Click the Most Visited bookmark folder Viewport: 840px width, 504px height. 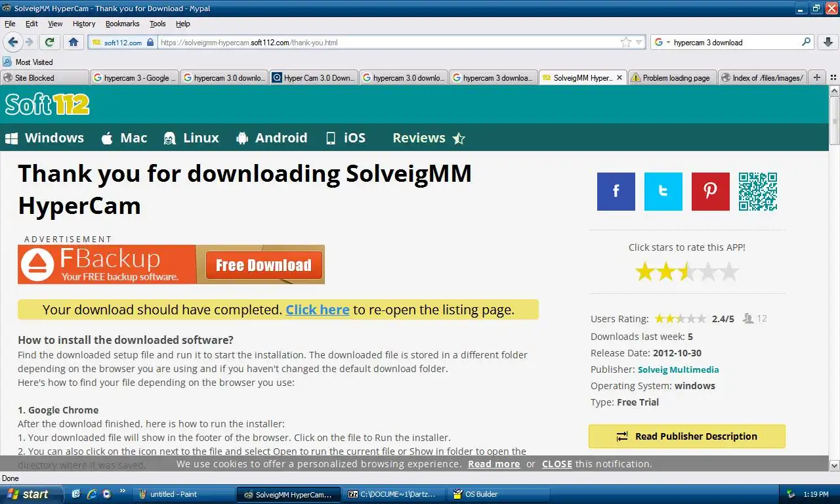(x=29, y=62)
